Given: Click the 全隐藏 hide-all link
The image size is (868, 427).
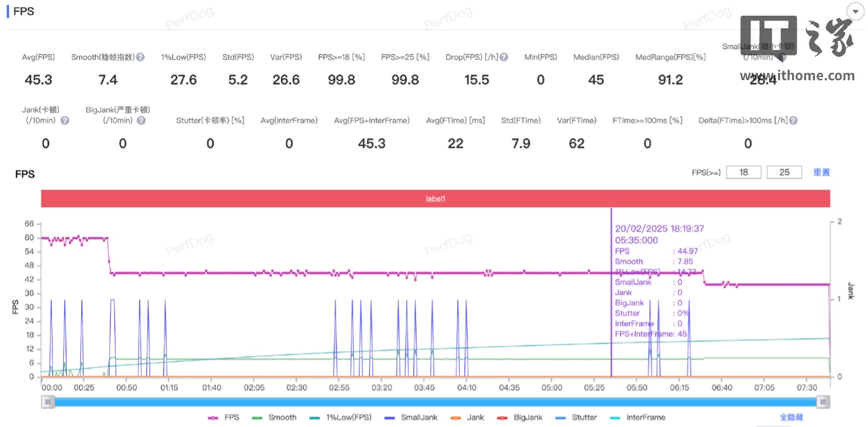Looking at the screenshot, I should 791,417.
